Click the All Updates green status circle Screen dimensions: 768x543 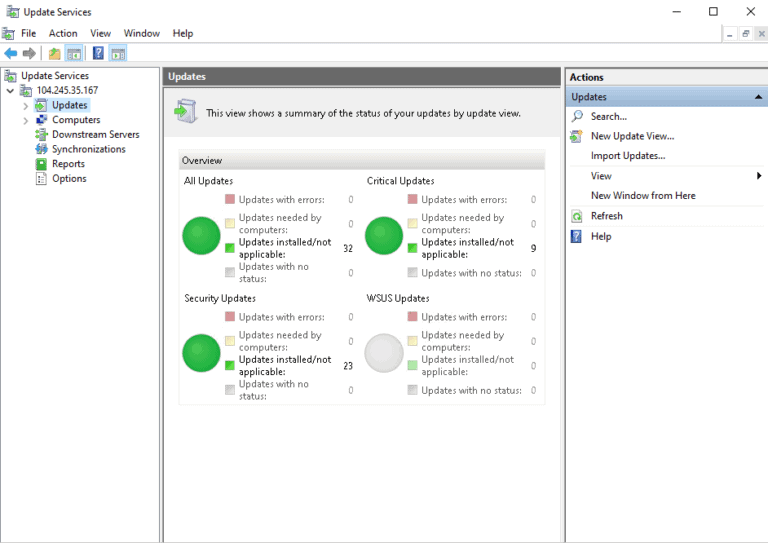(x=201, y=236)
